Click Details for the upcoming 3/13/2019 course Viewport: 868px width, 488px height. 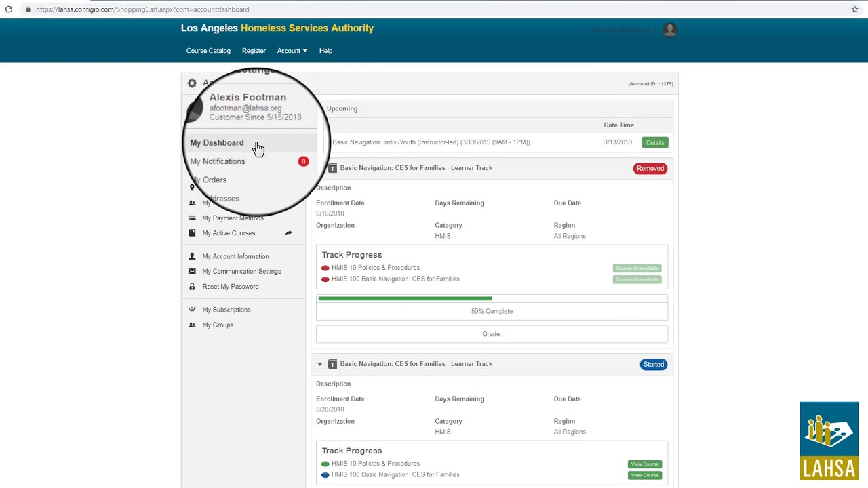click(x=655, y=142)
